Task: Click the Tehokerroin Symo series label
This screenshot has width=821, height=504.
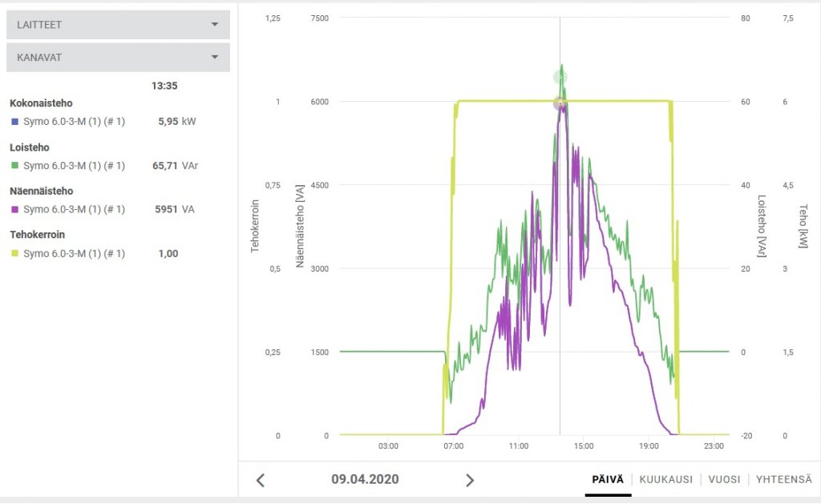Action: pyautogui.click(x=74, y=253)
